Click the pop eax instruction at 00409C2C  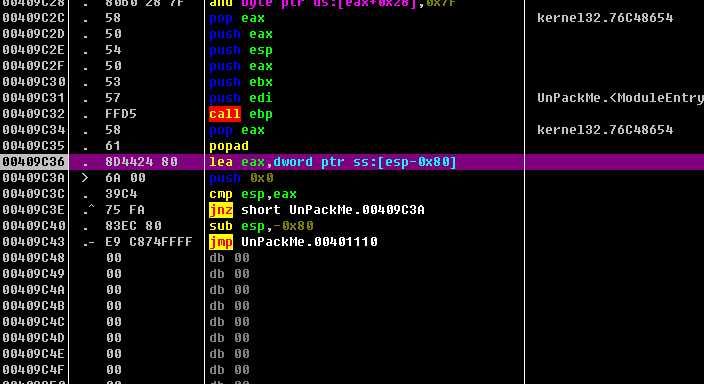(237, 18)
